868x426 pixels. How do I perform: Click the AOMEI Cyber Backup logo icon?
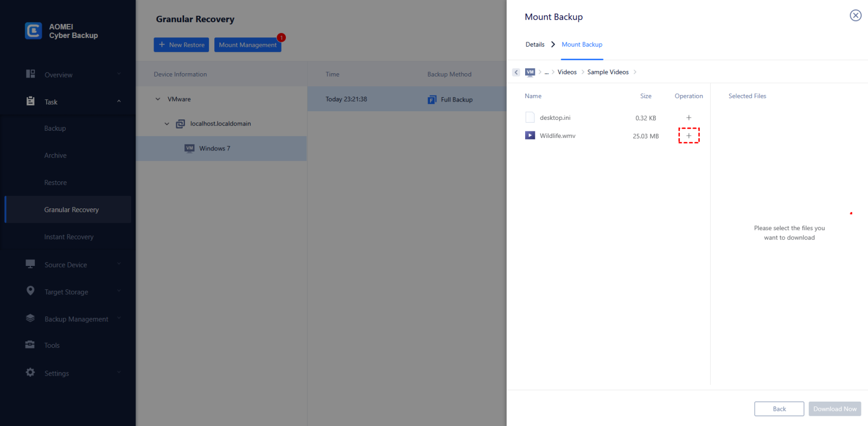click(x=33, y=31)
